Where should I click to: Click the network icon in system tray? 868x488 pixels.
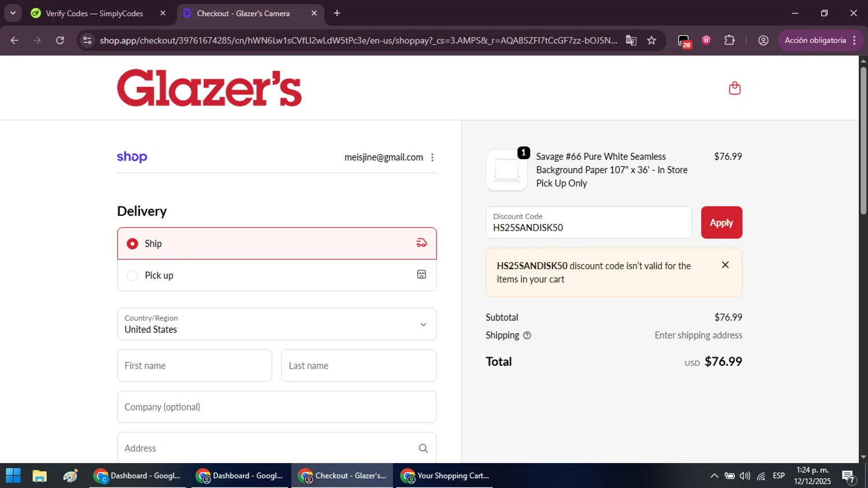coord(761,476)
